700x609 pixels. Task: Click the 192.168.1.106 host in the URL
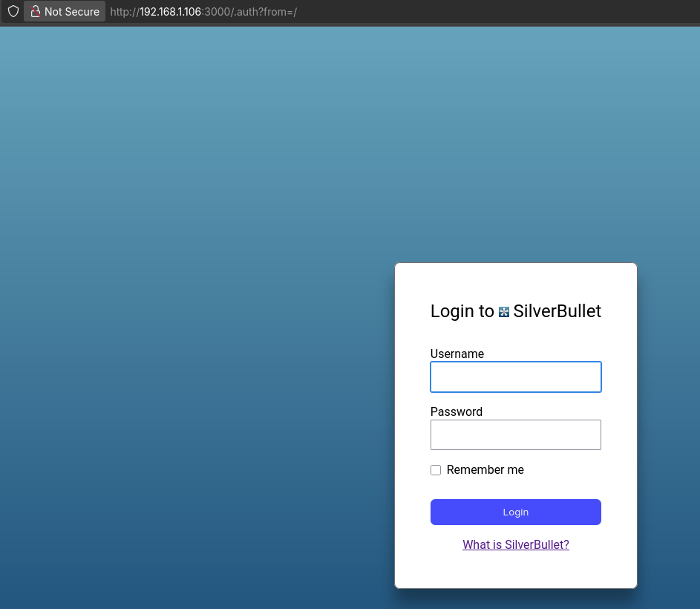point(170,12)
